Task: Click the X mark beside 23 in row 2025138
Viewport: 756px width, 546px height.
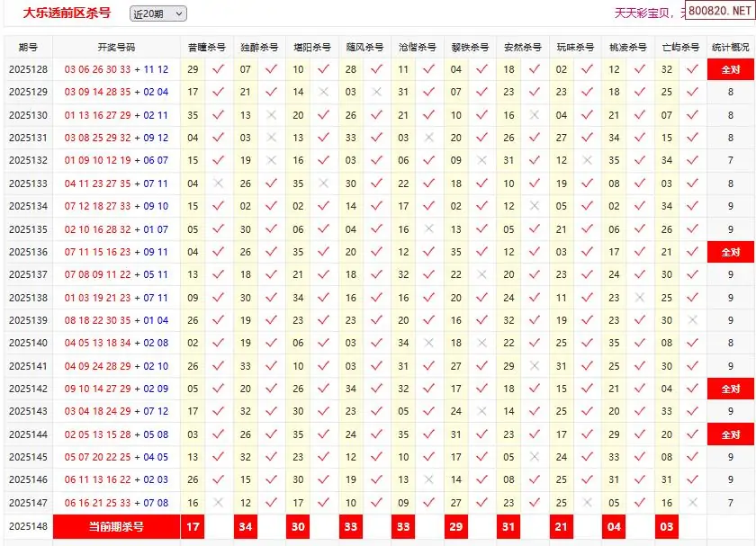Action: (640, 298)
